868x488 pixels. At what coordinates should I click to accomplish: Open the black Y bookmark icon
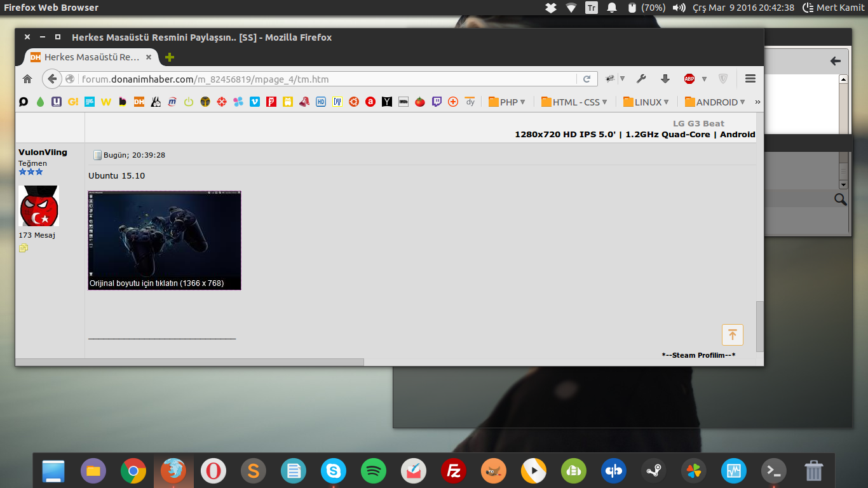click(x=387, y=102)
